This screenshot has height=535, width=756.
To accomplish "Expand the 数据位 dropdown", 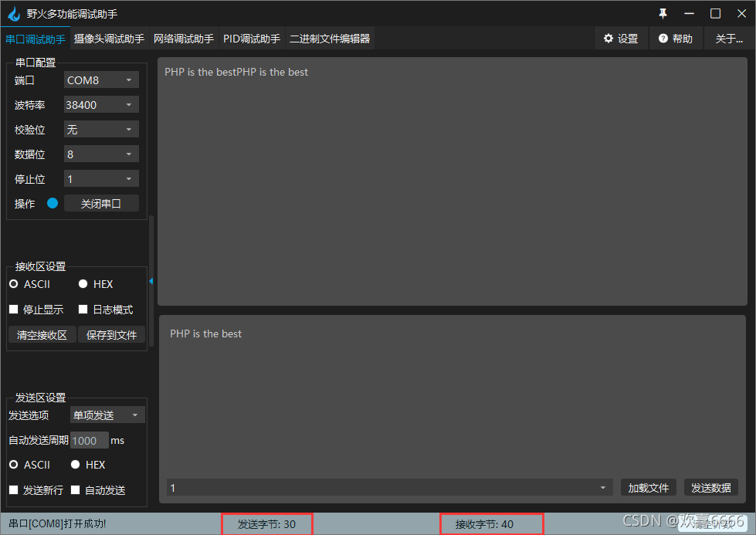I will coord(101,154).
